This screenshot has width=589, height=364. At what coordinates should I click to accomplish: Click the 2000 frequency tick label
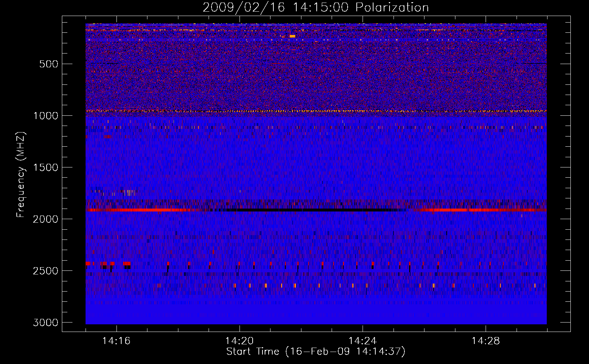click(x=46, y=219)
